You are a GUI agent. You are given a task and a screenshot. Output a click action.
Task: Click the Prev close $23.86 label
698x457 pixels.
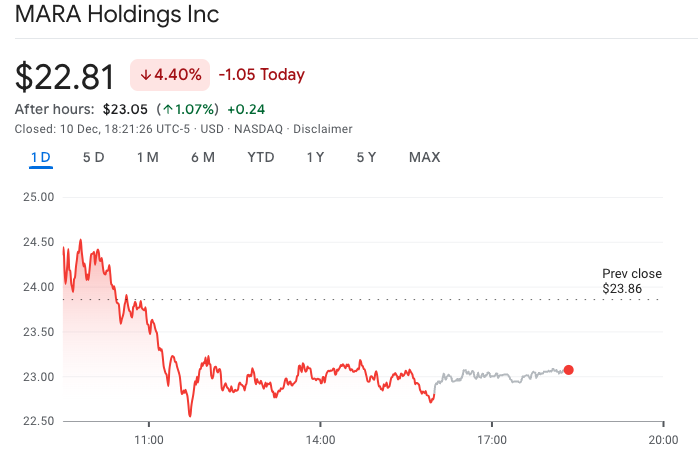pyautogui.click(x=622, y=281)
